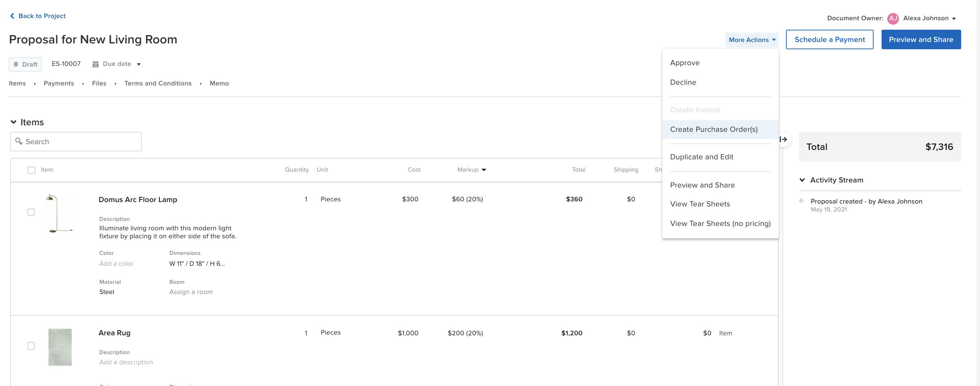Click the Schedule a Payment button
Image resolution: width=980 pixels, height=386 pixels.
pyautogui.click(x=830, y=39)
